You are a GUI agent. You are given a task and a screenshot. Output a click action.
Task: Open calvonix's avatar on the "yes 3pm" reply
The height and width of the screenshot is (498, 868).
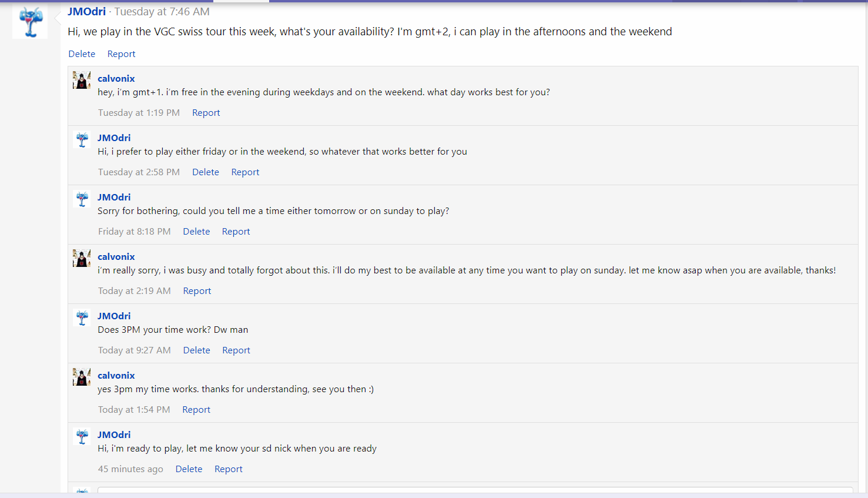coord(82,377)
